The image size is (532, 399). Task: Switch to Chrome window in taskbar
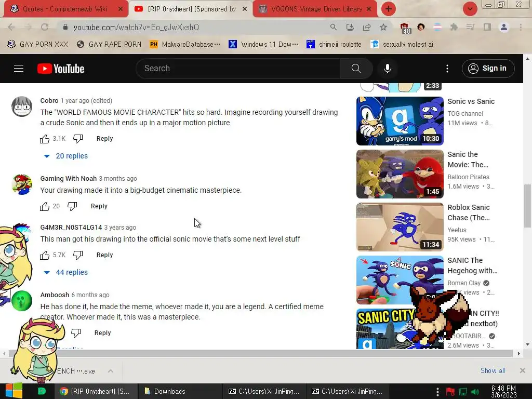coord(95,392)
